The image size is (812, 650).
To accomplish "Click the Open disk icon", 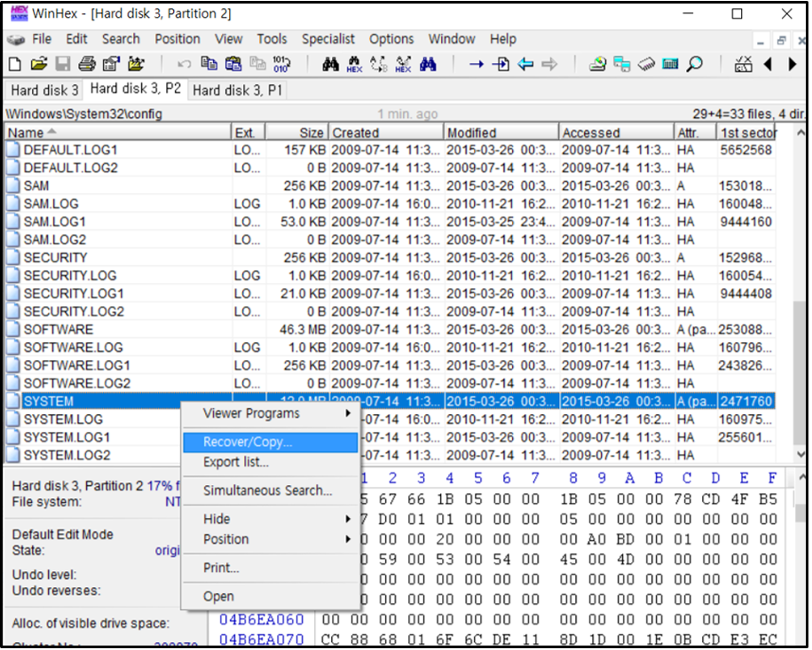I will pos(598,64).
